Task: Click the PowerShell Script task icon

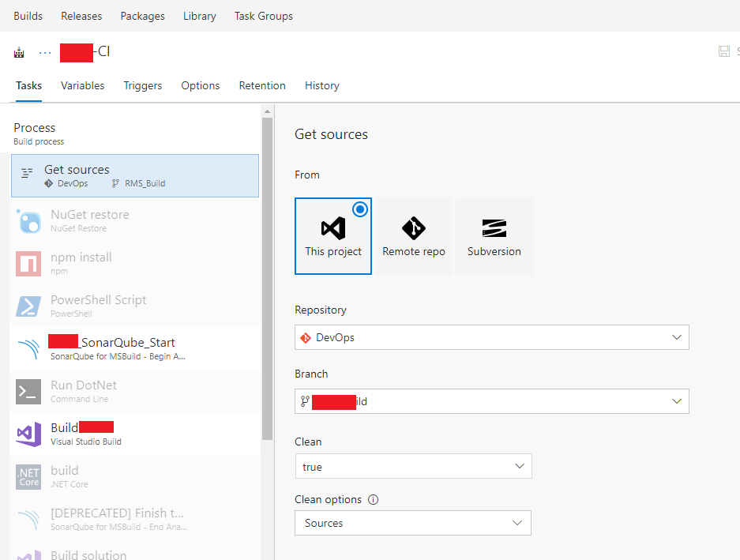Action: tap(28, 306)
